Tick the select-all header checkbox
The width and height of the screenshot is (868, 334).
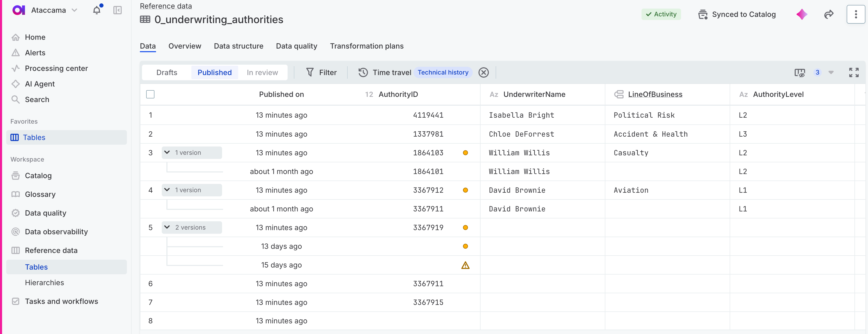tap(150, 94)
